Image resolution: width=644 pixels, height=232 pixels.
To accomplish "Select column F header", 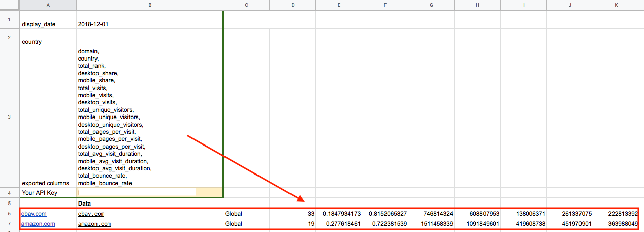I will point(385,5).
